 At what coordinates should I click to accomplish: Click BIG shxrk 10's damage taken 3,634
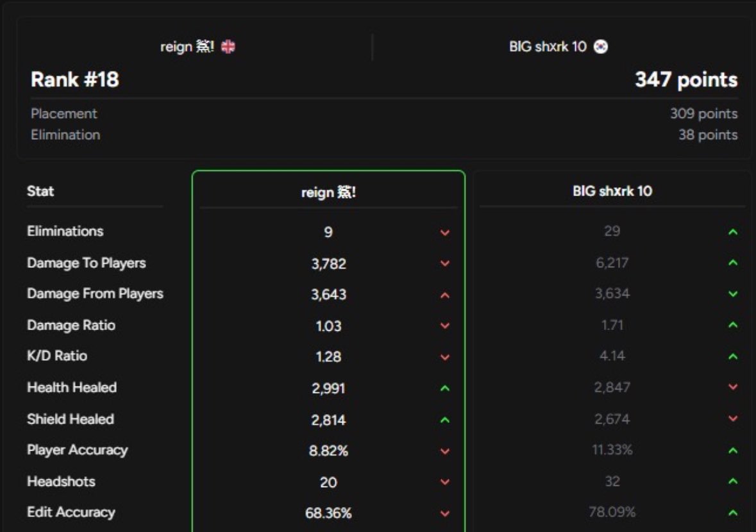pos(612,294)
